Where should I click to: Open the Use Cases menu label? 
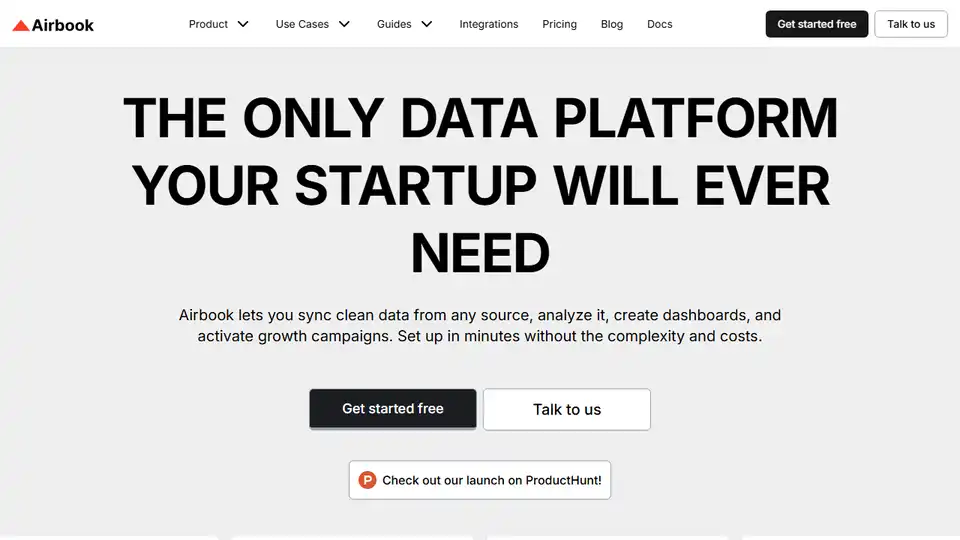[303, 24]
